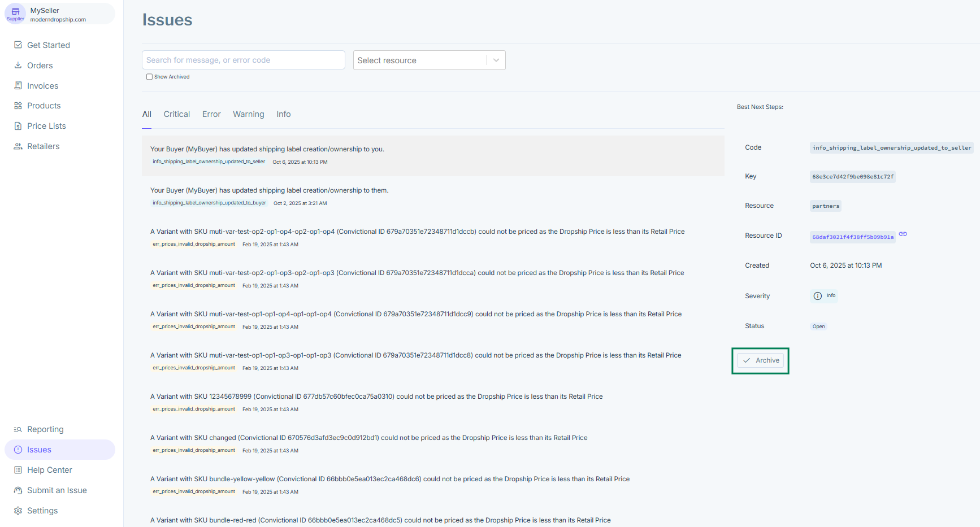Click the search for message or error code field
Viewport: 980px width, 527px height.
243,60
